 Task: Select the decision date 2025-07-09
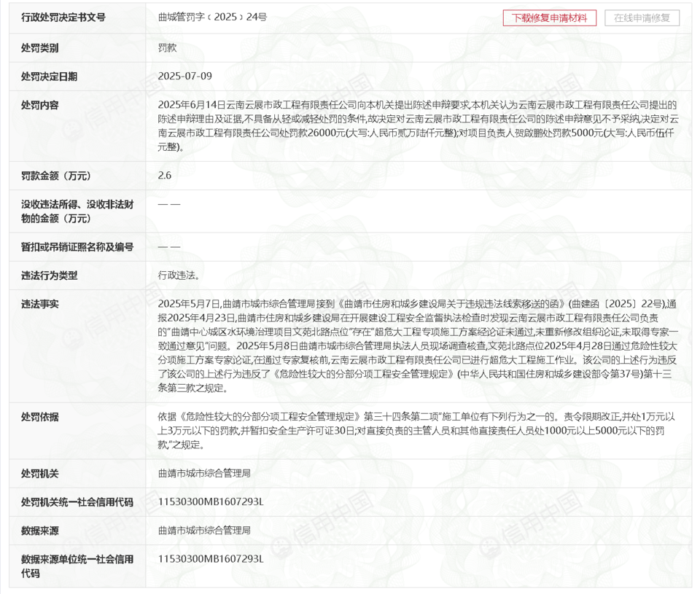[x=184, y=77]
